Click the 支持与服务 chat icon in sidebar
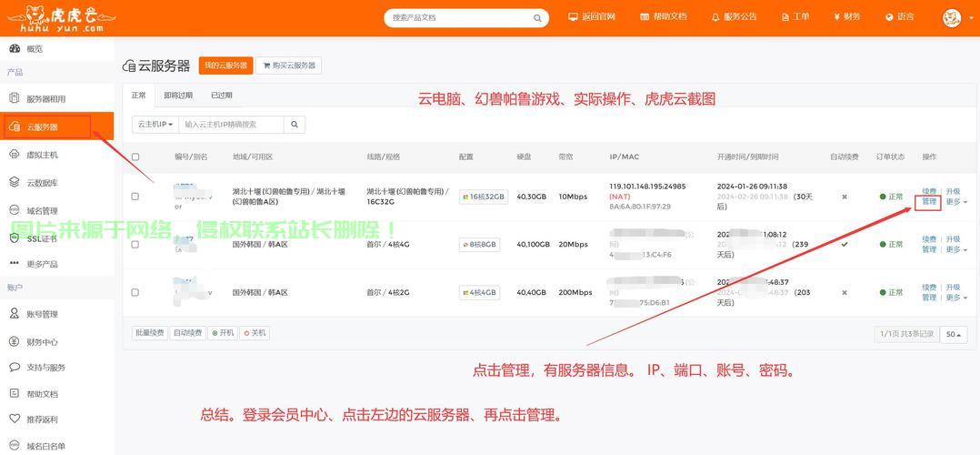 (x=15, y=367)
